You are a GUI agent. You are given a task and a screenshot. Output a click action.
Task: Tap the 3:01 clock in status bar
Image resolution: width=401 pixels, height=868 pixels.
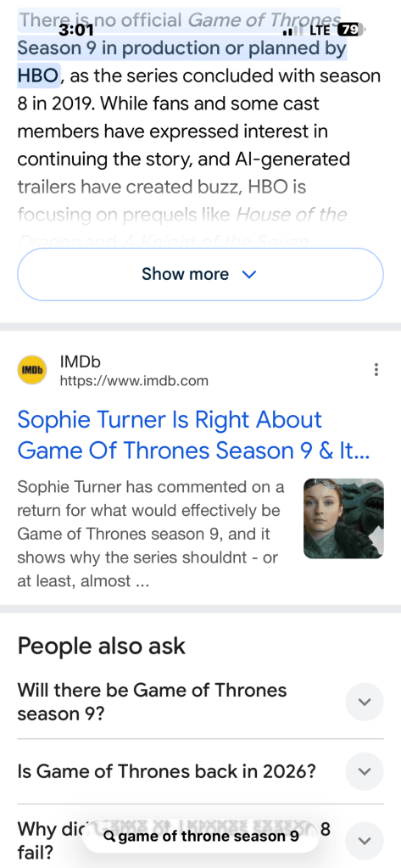point(75,30)
